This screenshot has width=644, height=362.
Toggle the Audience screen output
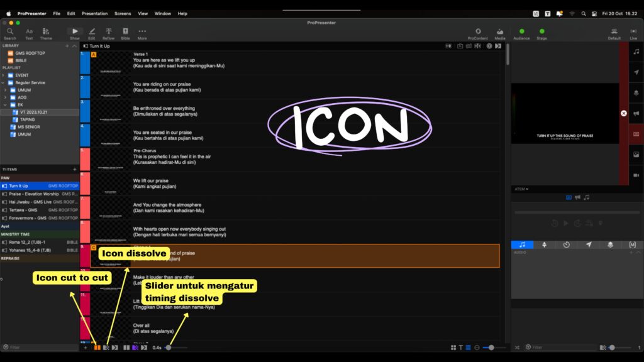[521, 34]
